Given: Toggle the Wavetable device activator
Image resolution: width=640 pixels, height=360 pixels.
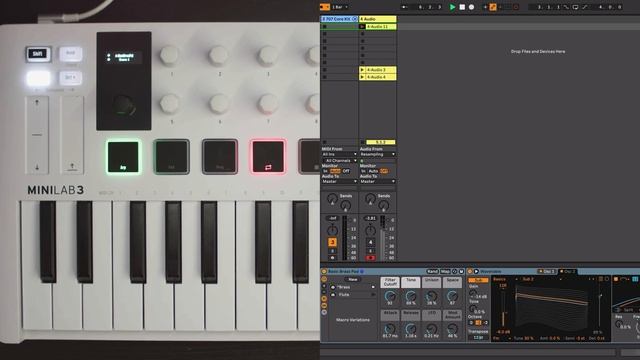Looking at the screenshot, I should pyautogui.click(x=470, y=271).
